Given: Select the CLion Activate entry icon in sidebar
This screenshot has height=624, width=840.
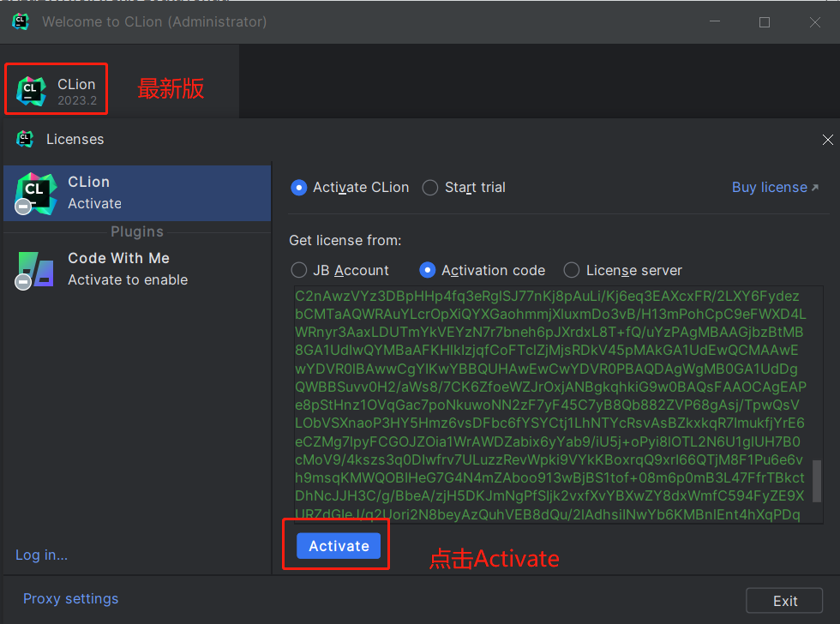Looking at the screenshot, I should click(x=35, y=192).
